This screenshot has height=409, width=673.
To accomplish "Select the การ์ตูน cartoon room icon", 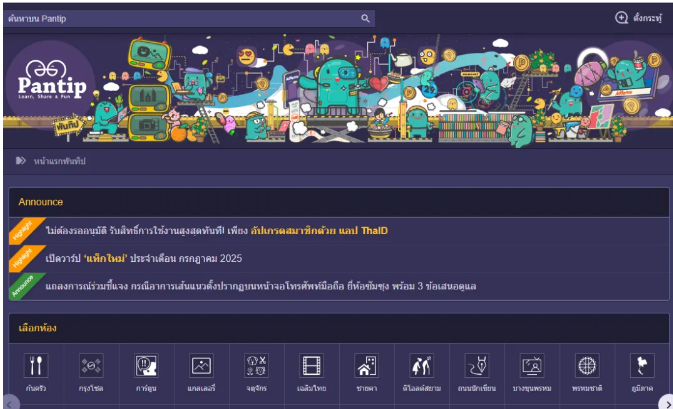I will click(x=146, y=368).
